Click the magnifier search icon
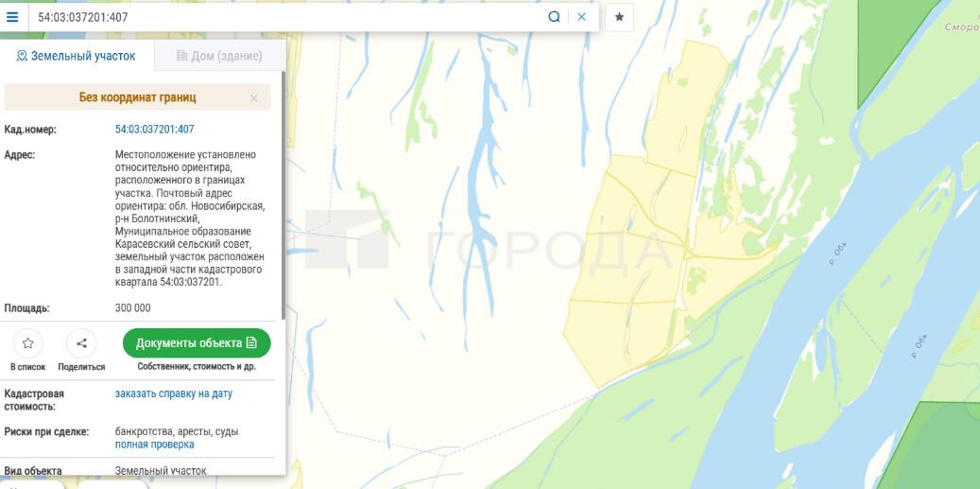The width and height of the screenshot is (980, 489). point(555,17)
